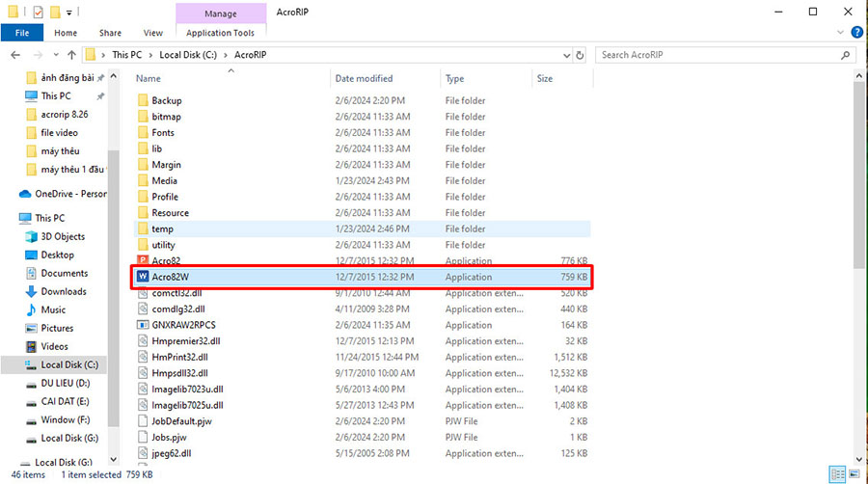868x484 pixels.
Task: Select acrorip 8.26 quick access folder
Action: pos(65,115)
